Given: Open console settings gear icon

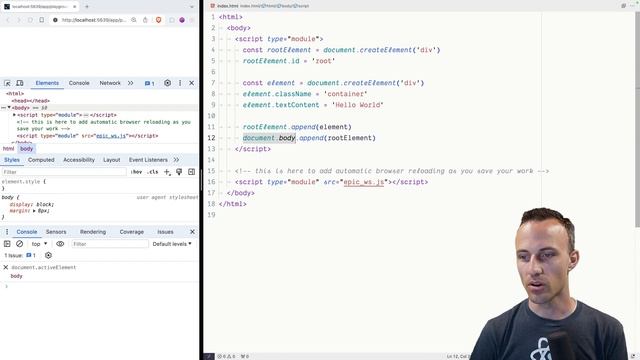Looking at the screenshot, I should tap(48, 255).
